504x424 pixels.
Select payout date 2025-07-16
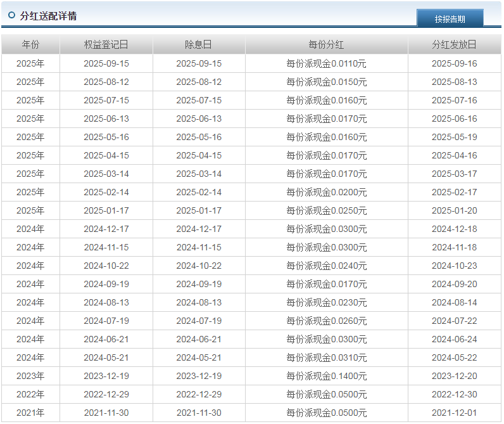[x=454, y=100]
